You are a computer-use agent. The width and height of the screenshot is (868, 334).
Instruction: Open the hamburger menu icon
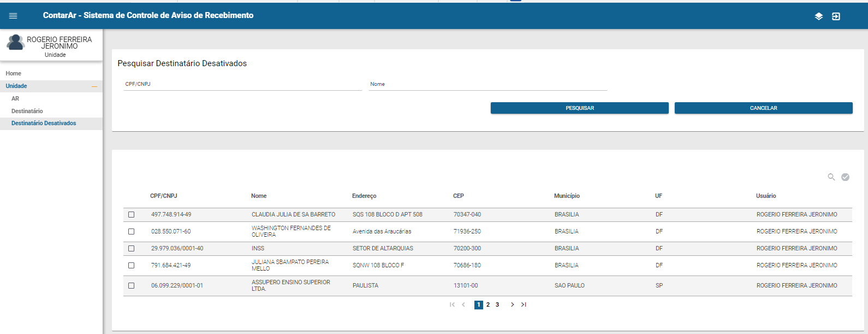(13, 16)
